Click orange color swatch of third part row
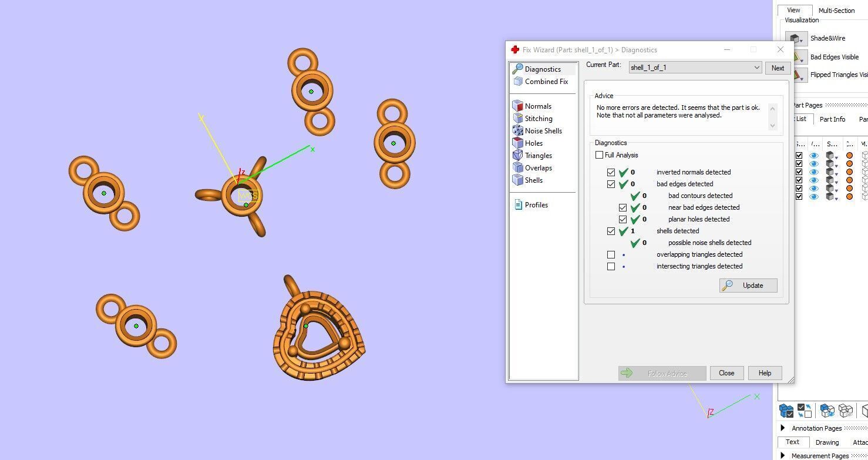Screen dimensions: 868x460 (849, 172)
